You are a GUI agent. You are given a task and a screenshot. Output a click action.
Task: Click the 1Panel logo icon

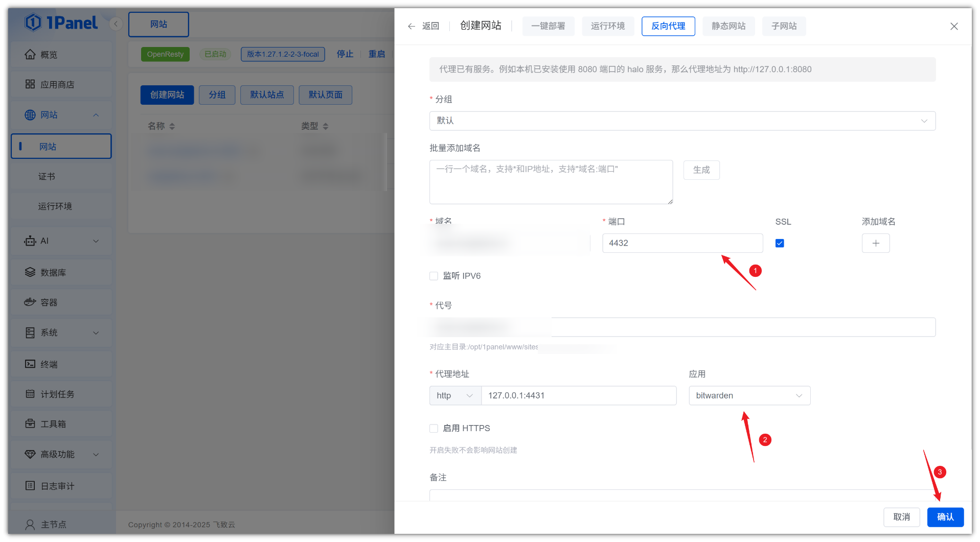pyautogui.click(x=33, y=22)
